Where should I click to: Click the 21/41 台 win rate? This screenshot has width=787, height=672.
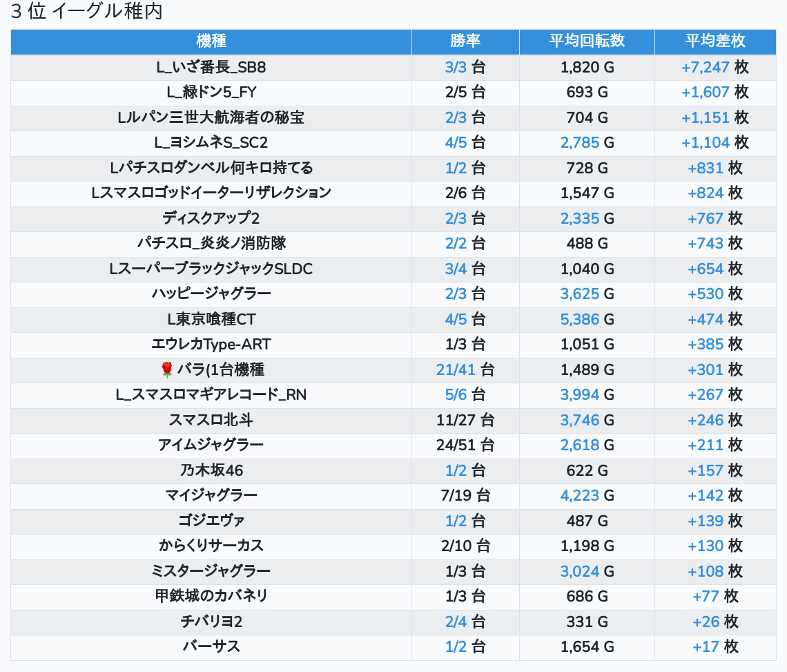pyautogui.click(x=465, y=369)
